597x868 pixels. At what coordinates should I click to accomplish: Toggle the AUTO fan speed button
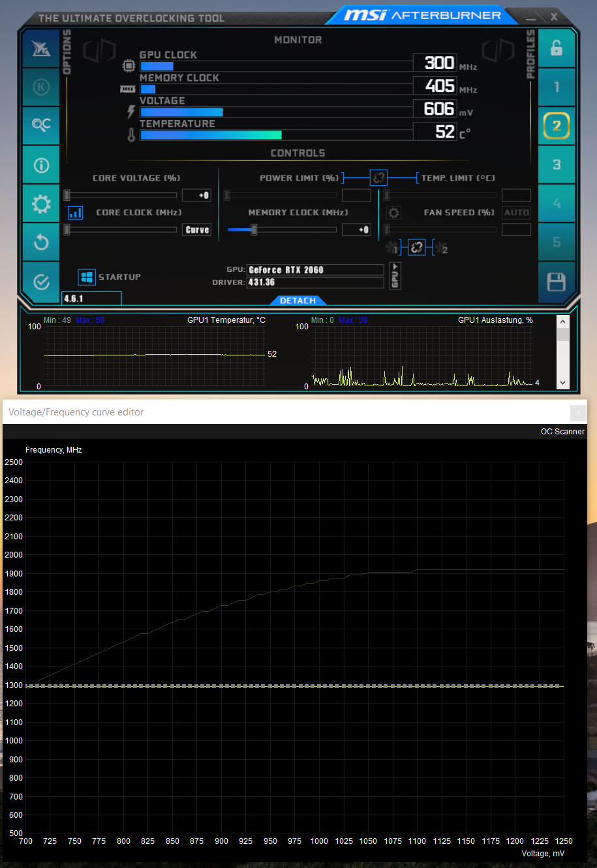[516, 213]
